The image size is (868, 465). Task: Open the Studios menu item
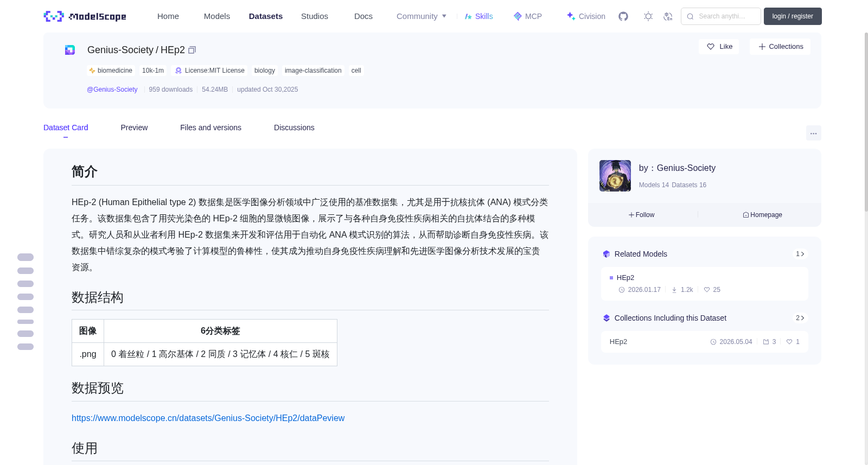click(x=315, y=16)
